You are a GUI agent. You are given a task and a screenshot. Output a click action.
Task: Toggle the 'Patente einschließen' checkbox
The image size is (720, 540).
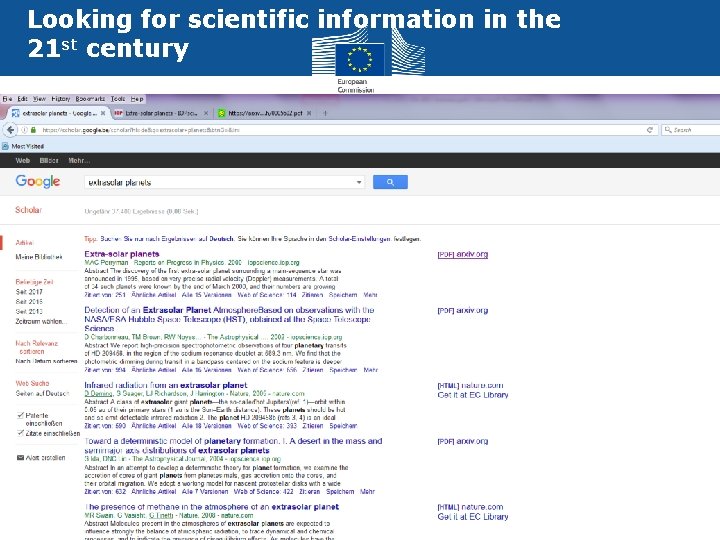tap(20, 415)
